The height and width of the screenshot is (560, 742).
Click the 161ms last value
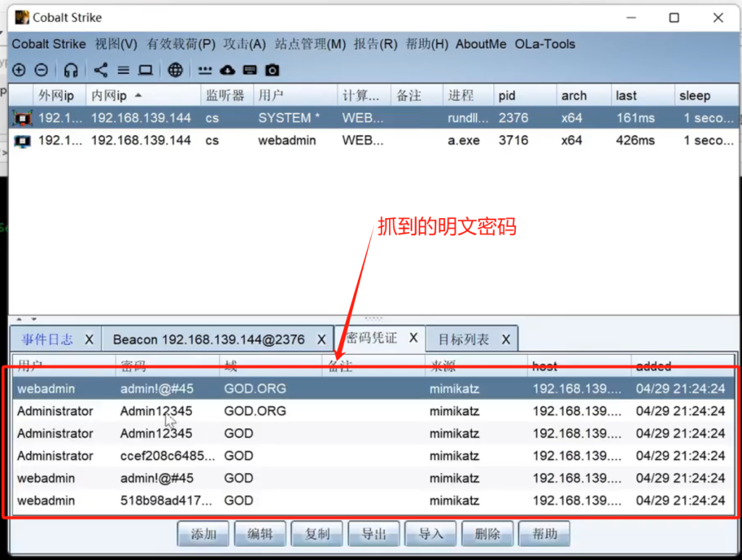pyautogui.click(x=635, y=118)
